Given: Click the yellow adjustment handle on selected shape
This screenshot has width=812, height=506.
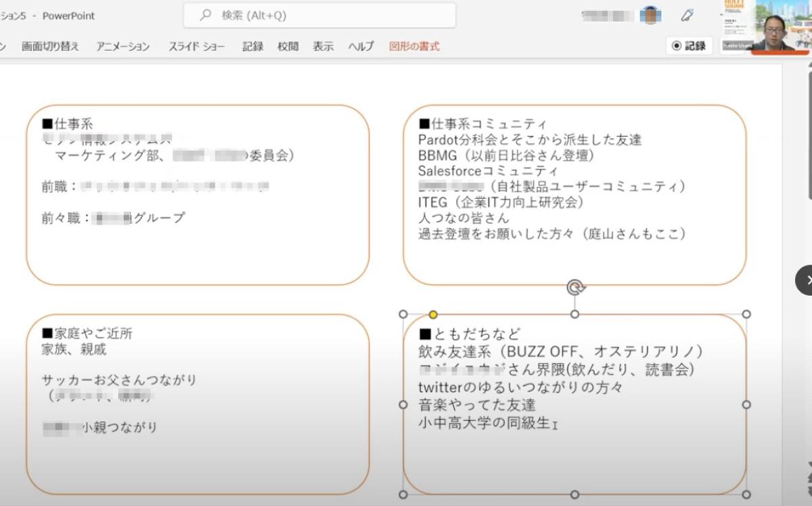Looking at the screenshot, I should click(433, 315).
